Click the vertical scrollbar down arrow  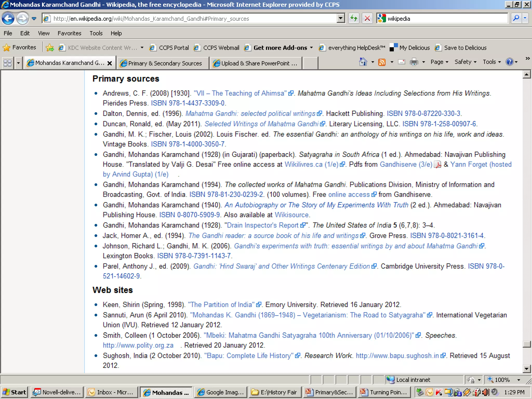pyautogui.click(x=527, y=369)
